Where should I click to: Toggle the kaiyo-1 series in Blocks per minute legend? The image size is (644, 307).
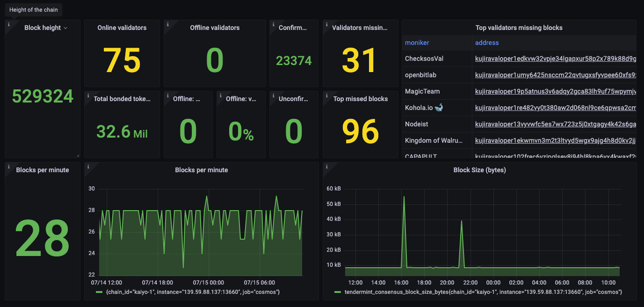(193, 292)
